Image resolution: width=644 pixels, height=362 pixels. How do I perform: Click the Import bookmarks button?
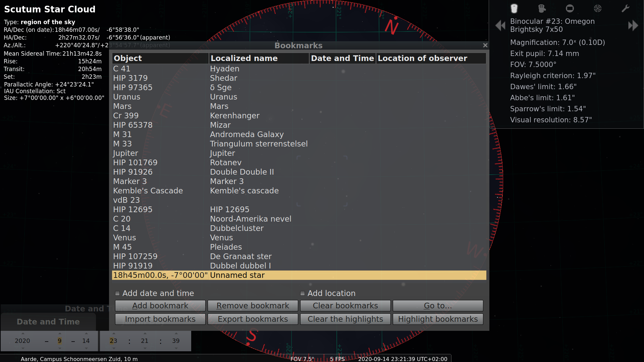point(160,319)
